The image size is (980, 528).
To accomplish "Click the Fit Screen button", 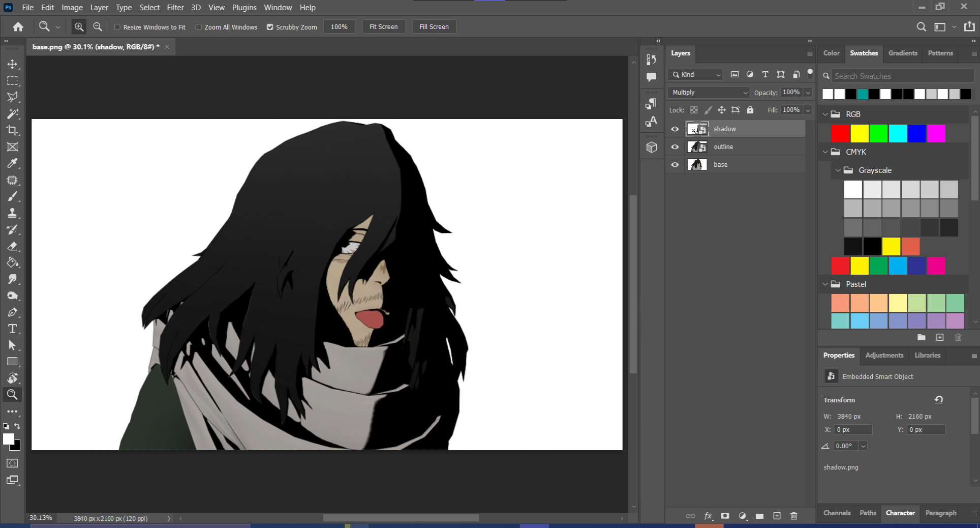I will pos(383,27).
